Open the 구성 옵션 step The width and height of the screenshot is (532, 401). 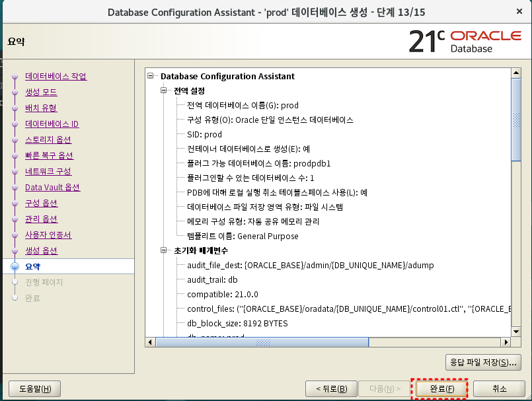42,203
